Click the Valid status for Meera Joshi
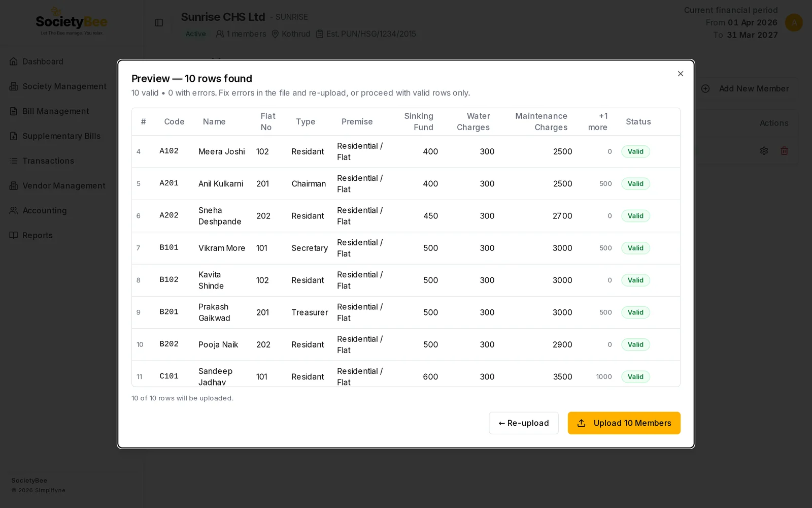Viewport: 812px width, 508px height. (635, 151)
